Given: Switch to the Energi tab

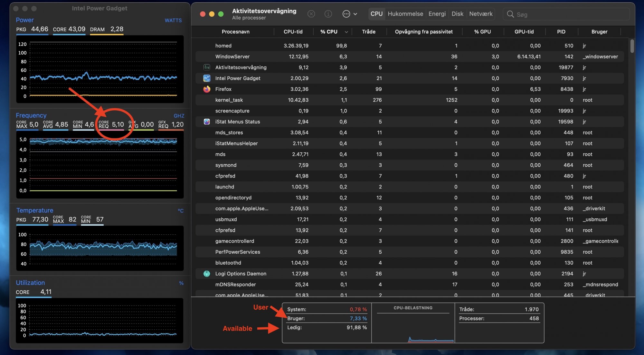Looking at the screenshot, I should pyautogui.click(x=437, y=14).
